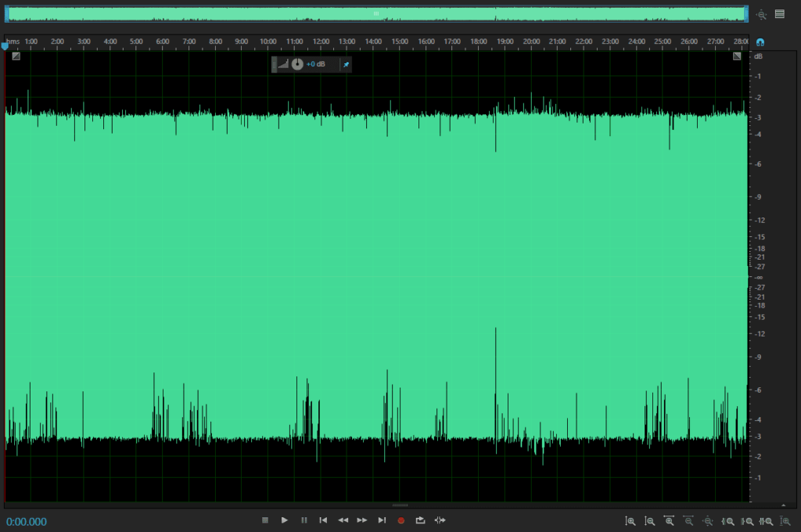Start recording with the red Record button
The image size is (801, 532).
(x=401, y=520)
